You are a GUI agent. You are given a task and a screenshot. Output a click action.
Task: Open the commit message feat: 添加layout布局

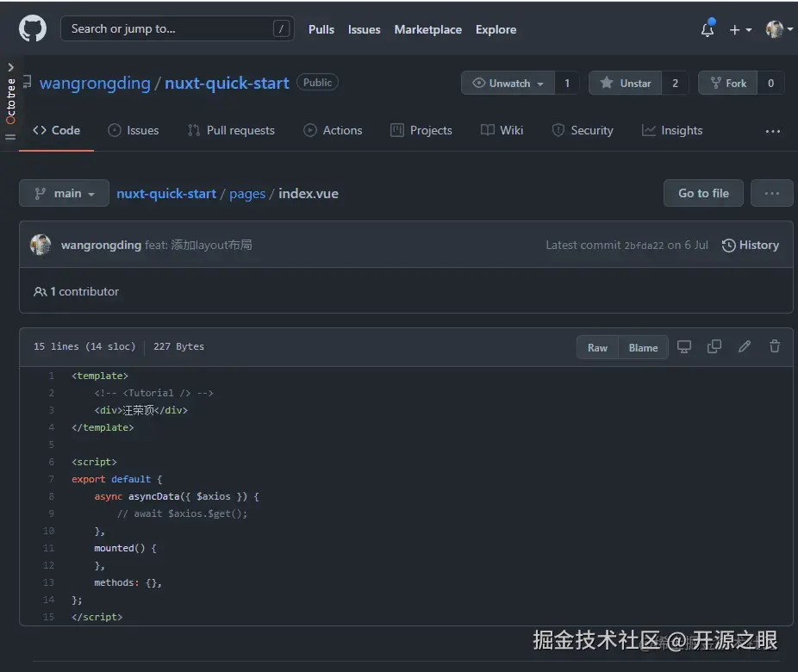pos(198,246)
